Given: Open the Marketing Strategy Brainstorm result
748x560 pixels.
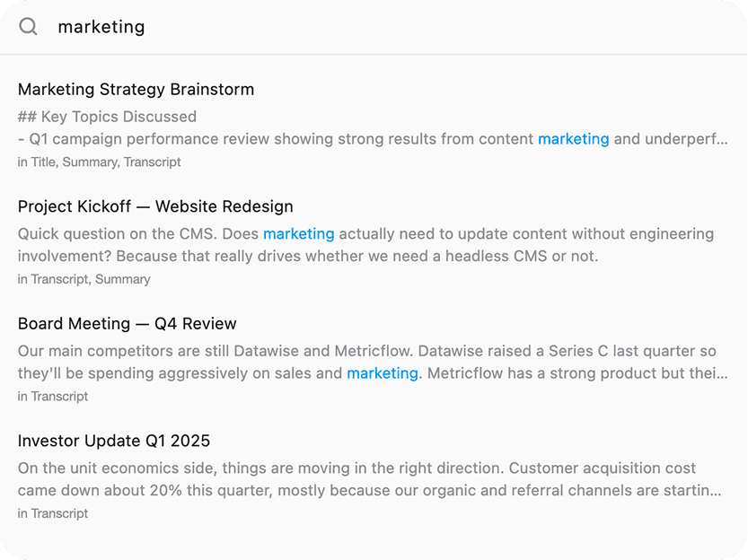Looking at the screenshot, I should pos(136,90).
